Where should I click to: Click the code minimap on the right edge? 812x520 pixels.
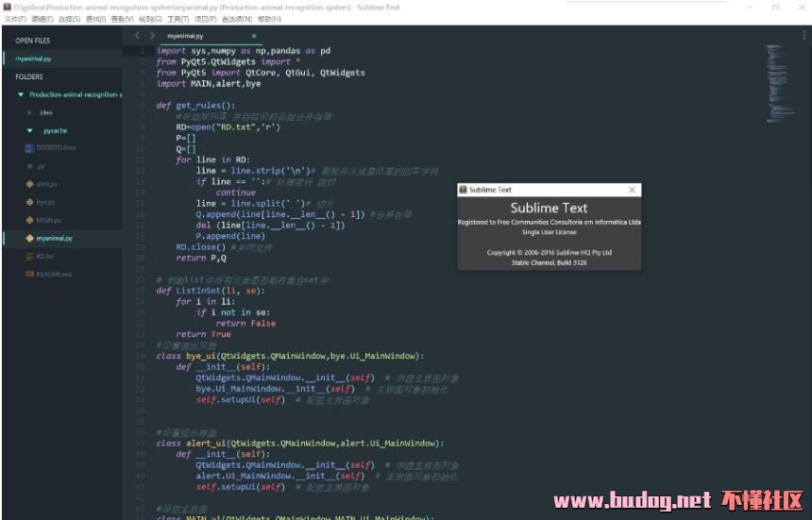point(779,83)
